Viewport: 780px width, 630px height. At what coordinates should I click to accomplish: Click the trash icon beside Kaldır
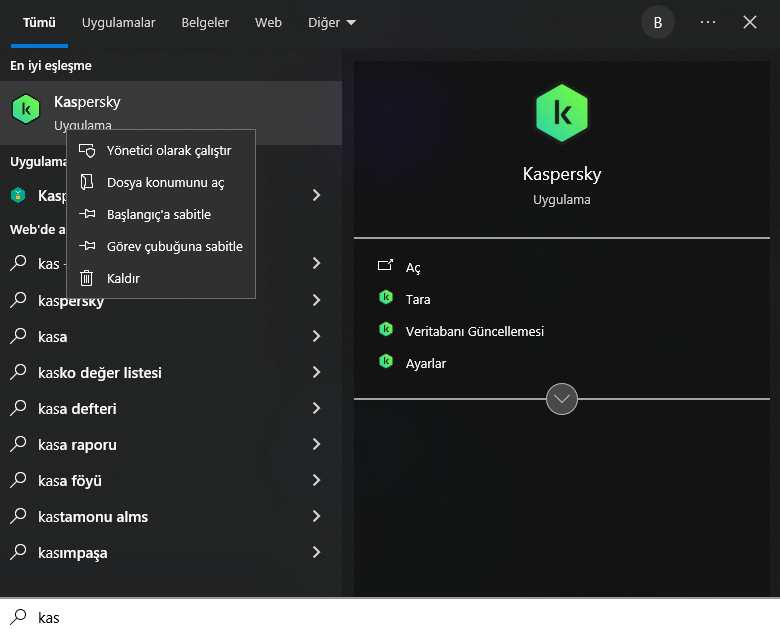(87, 278)
